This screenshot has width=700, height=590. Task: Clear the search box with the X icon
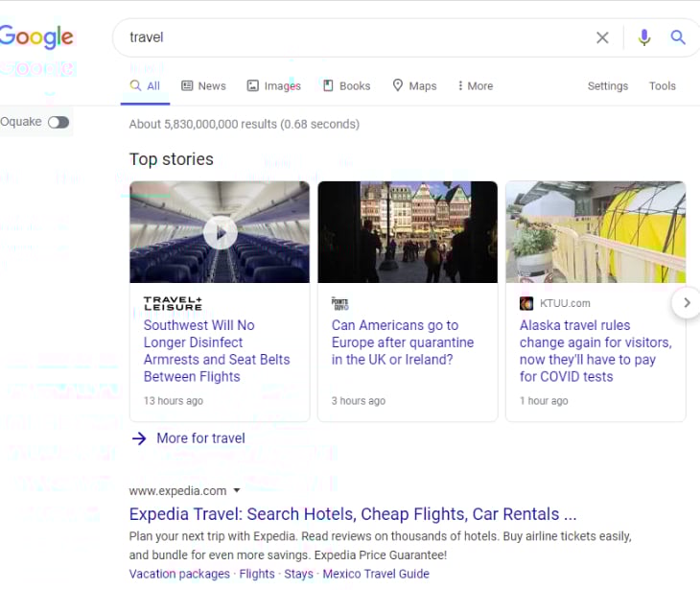[602, 37]
